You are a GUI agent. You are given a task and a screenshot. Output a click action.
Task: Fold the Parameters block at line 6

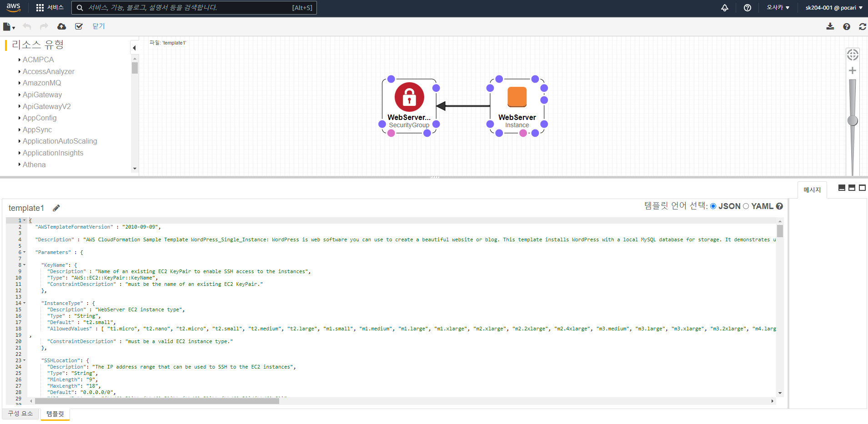(25, 252)
